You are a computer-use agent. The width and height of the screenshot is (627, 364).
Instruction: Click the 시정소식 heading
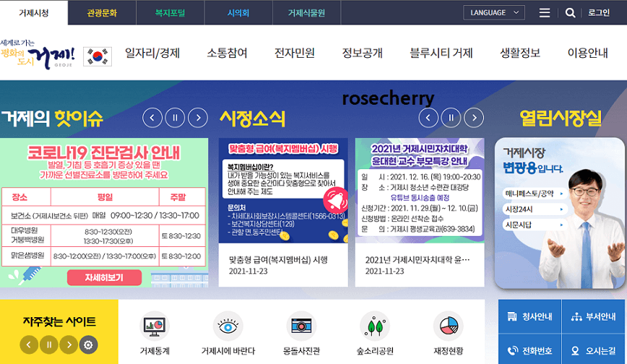click(x=252, y=118)
